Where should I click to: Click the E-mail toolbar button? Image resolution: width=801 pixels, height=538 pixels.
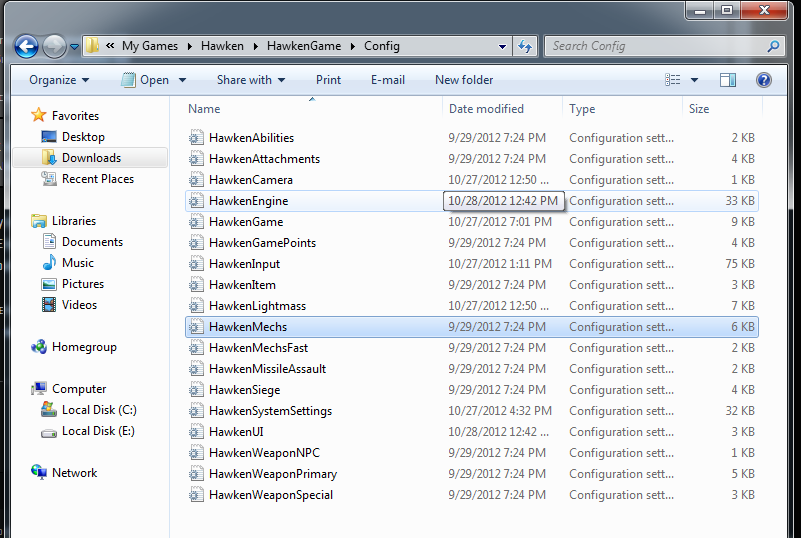pos(387,80)
